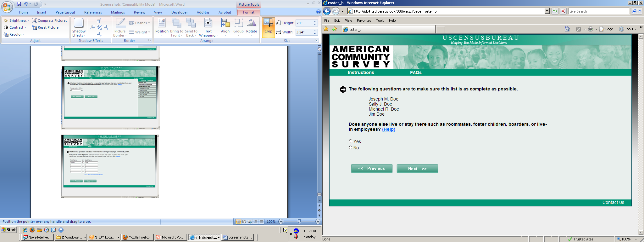Click the Next button on survey
This screenshot has width=644, height=242.
pos(417,169)
